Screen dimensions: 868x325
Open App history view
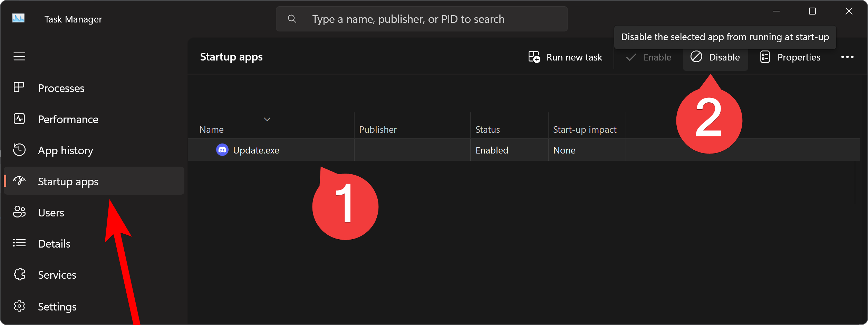click(x=19, y=150)
